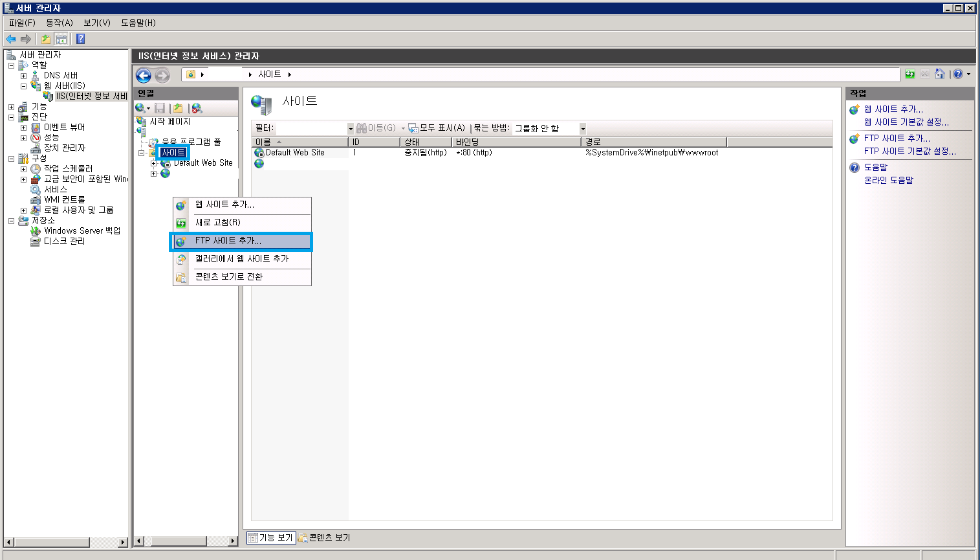Image resolution: width=980 pixels, height=560 pixels.
Task: Click the up folder icon in 연결 toolbar
Action: click(x=178, y=108)
